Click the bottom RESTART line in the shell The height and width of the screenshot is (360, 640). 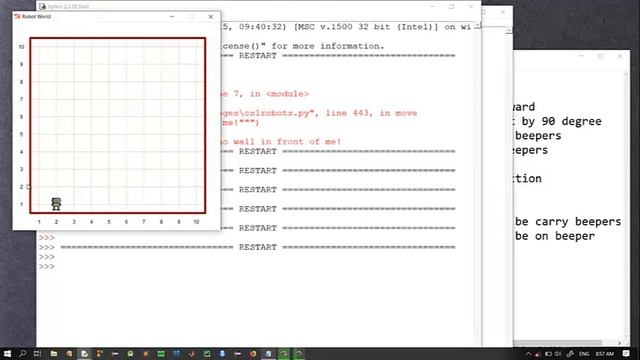[x=258, y=247]
